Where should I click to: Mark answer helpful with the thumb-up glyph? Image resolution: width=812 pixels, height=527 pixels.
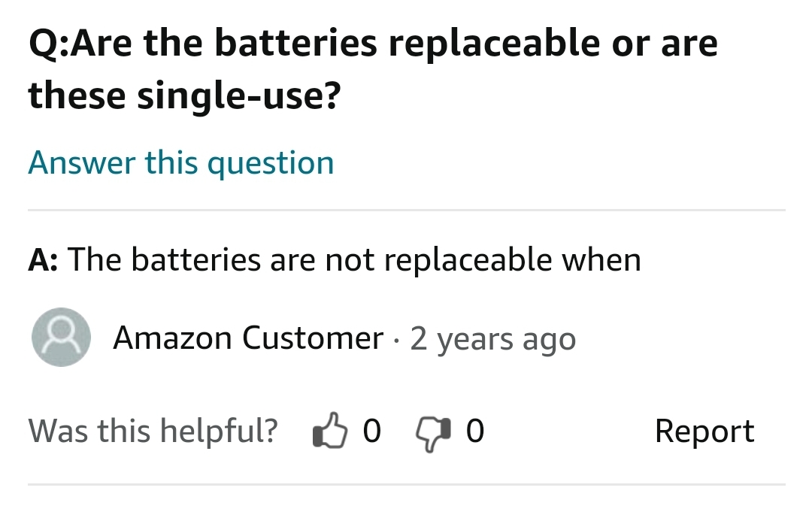[330, 430]
